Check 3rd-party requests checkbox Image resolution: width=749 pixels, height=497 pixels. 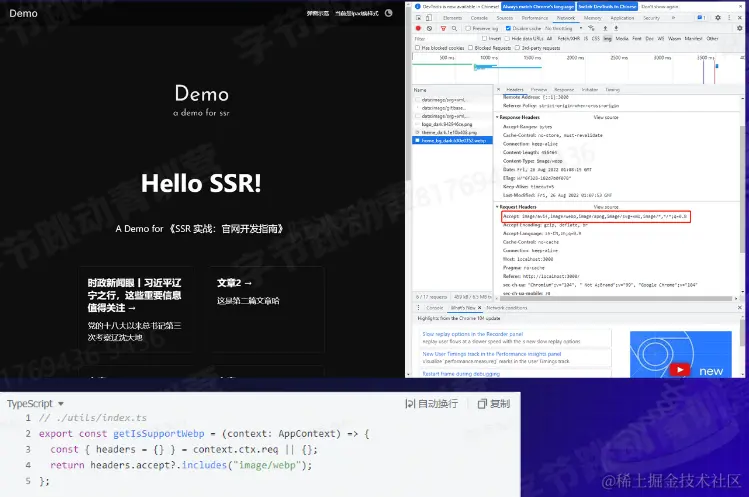[x=517, y=48]
